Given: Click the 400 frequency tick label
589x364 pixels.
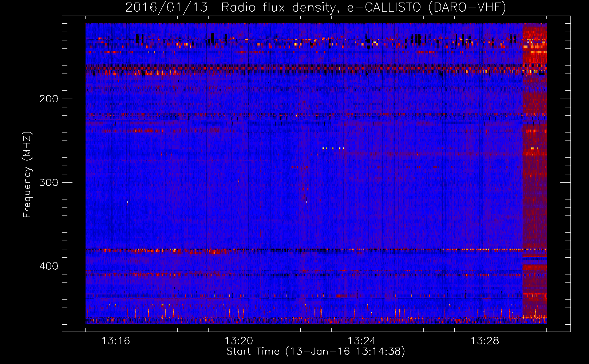Looking at the screenshot, I should [x=49, y=266].
